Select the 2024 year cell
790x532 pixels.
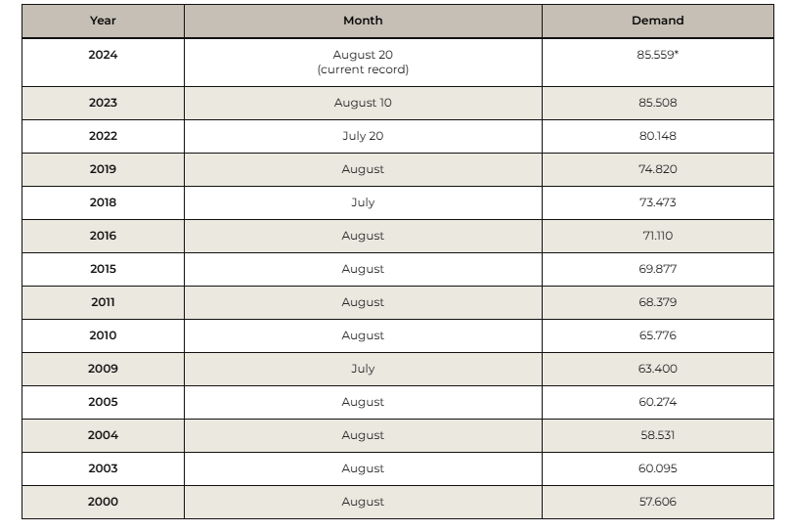103,56
